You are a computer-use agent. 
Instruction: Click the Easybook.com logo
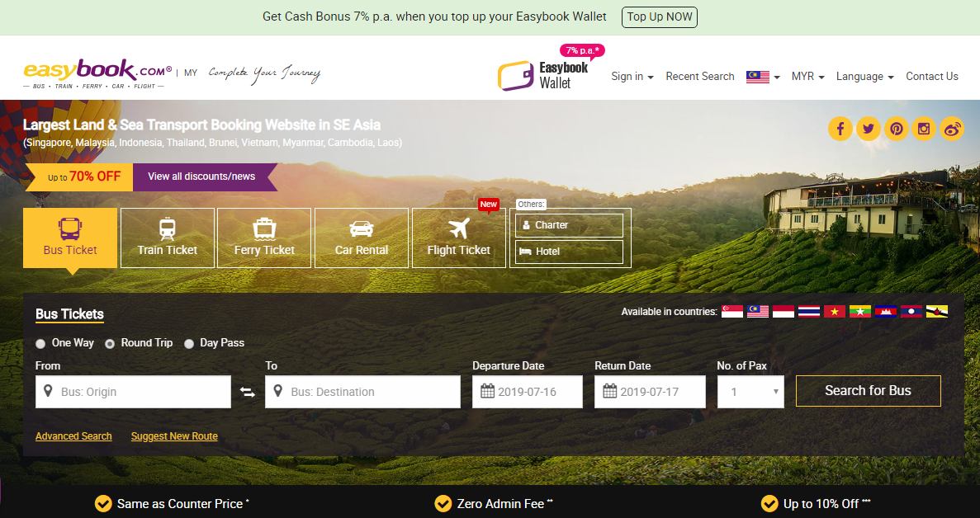97,73
